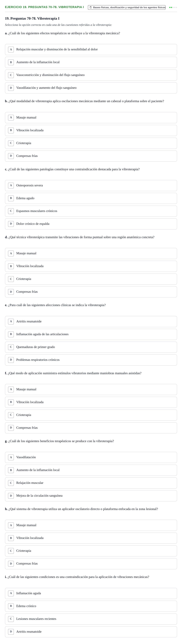This screenshot has height=644, width=182.
Task: Select Masaje manual in question f
Action: (91, 389)
